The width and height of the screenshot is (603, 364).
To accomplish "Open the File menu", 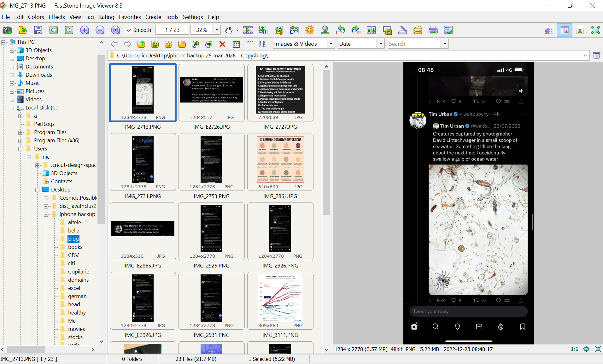I will (x=6, y=17).
